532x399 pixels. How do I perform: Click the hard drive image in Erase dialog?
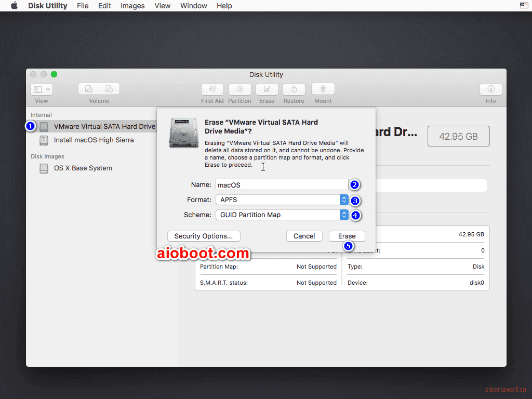pyautogui.click(x=184, y=132)
